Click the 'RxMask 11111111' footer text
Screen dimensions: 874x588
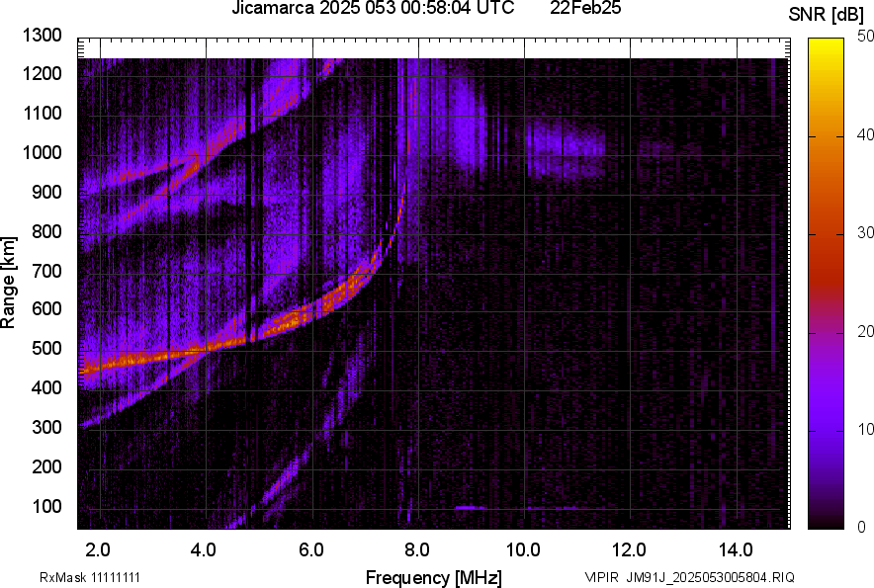pos(90,577)
